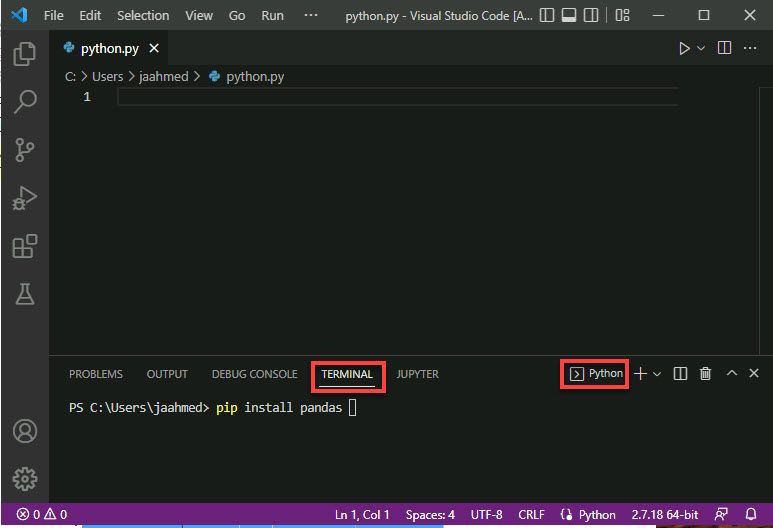The height and width of the screenshot is (528, 773).
Task: Toggle the secondary side bar layout
Action: 591,15
